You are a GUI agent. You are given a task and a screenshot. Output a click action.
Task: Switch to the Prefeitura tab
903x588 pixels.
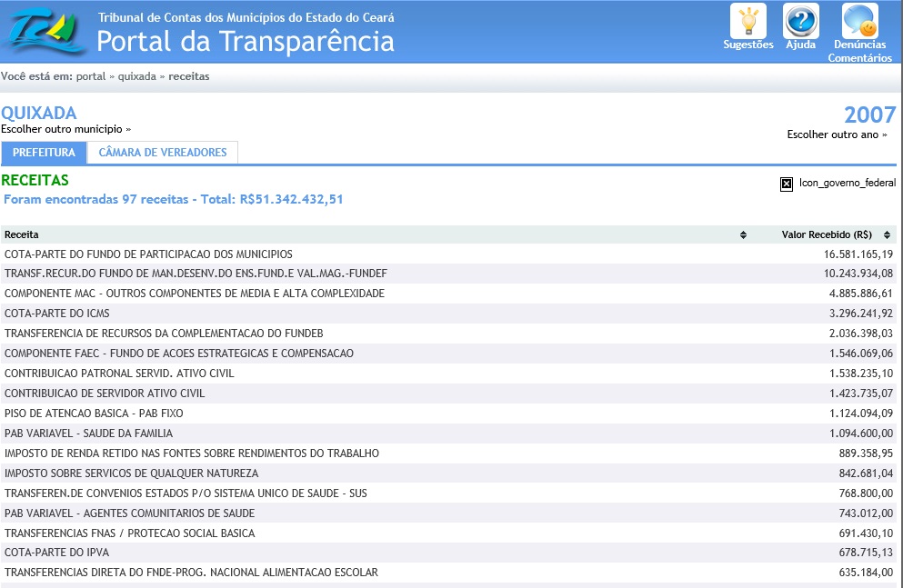(44, 153)
